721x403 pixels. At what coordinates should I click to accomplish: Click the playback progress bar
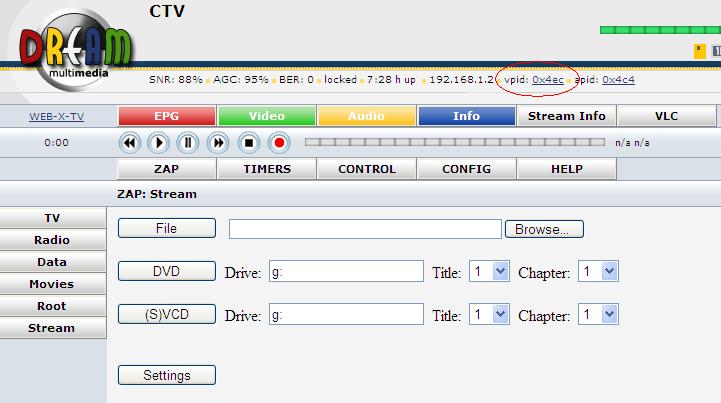coord(454,142)
